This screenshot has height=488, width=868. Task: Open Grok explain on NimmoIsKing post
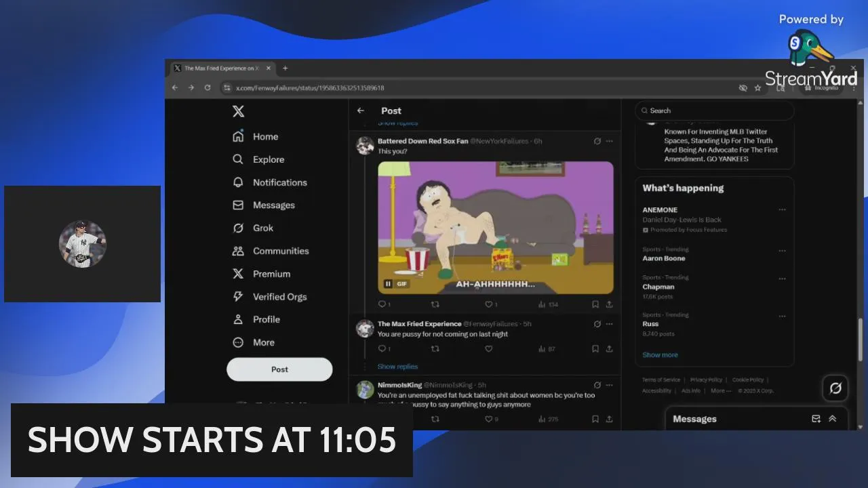597,385
